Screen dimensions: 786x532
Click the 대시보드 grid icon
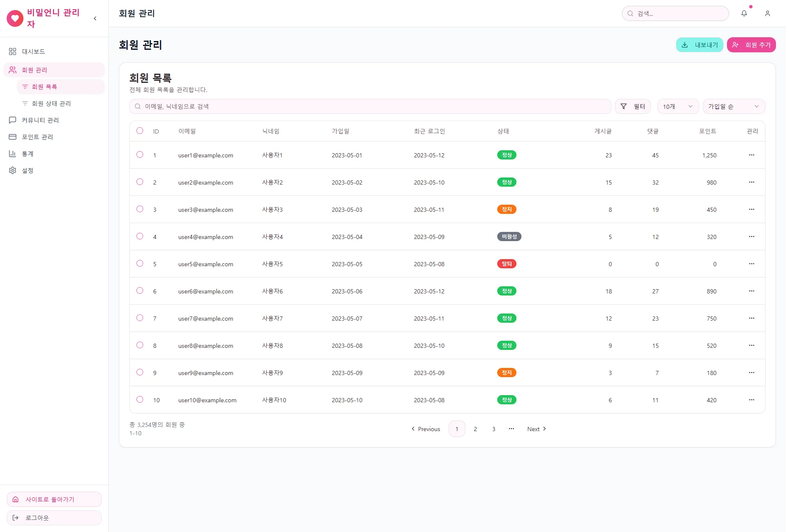point(13,51)
